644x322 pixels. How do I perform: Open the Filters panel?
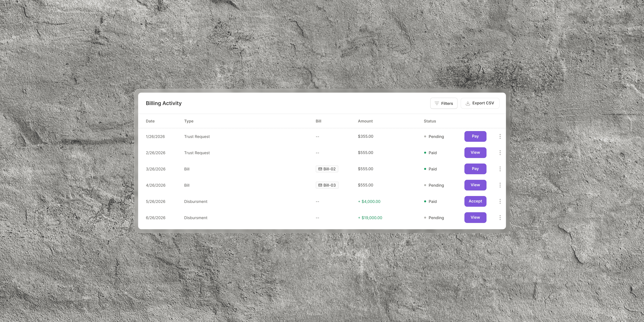[x=444, y=103]
